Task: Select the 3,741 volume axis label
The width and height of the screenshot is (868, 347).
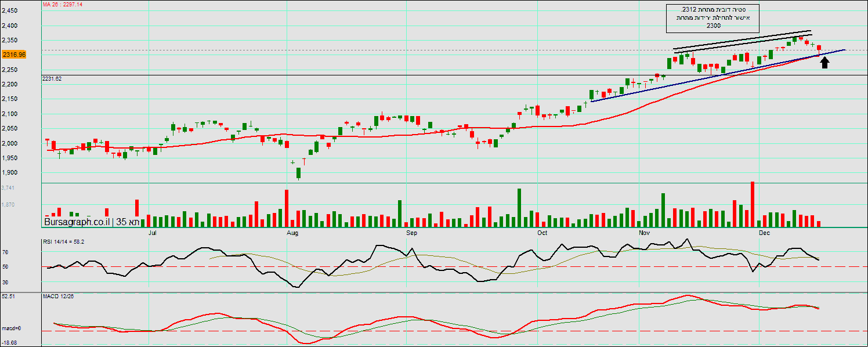Action: coord(8,188)
